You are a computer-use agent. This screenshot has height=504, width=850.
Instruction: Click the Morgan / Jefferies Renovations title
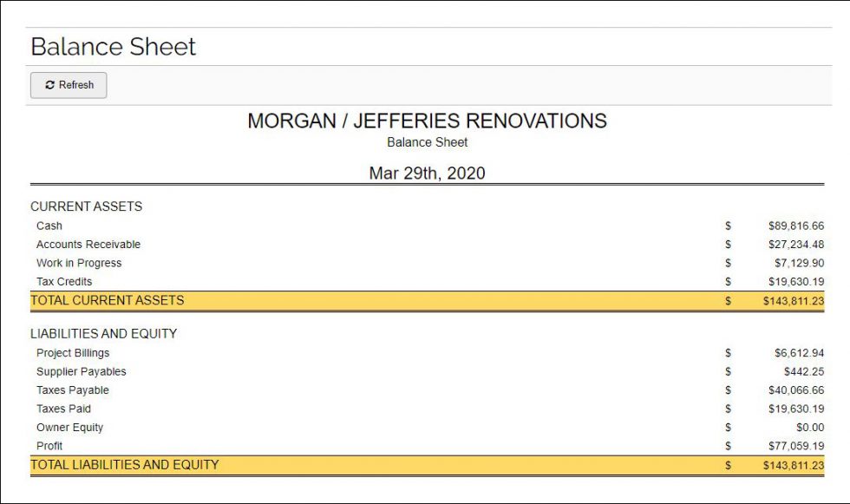pos(427,121)
